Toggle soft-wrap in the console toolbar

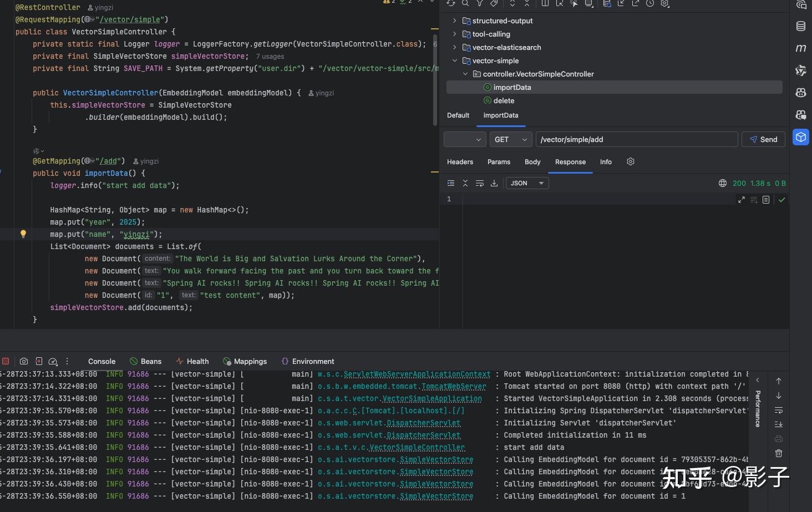click(779, 410)
